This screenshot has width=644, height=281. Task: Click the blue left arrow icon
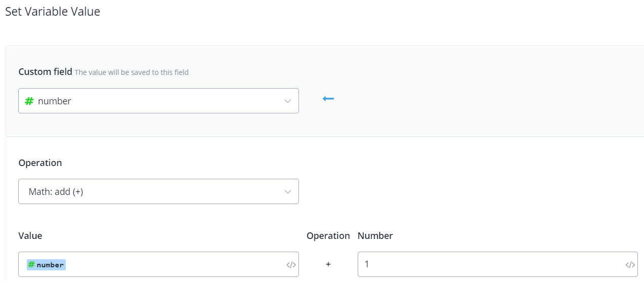(328, 98)
